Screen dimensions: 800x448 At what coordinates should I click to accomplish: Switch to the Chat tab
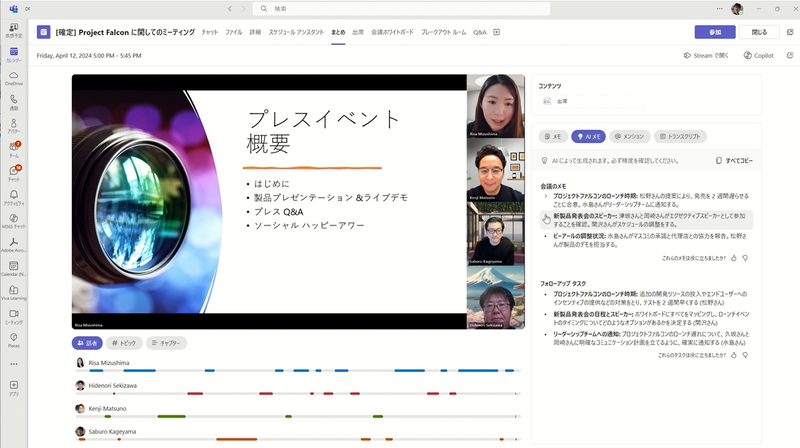point(209,32)
